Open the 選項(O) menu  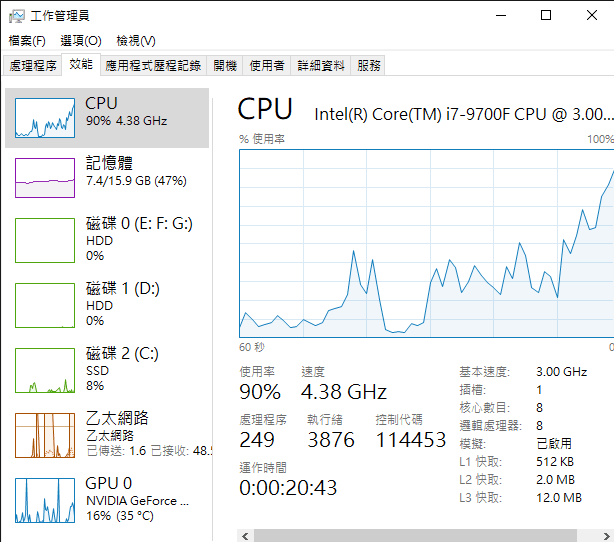(80, 41)
